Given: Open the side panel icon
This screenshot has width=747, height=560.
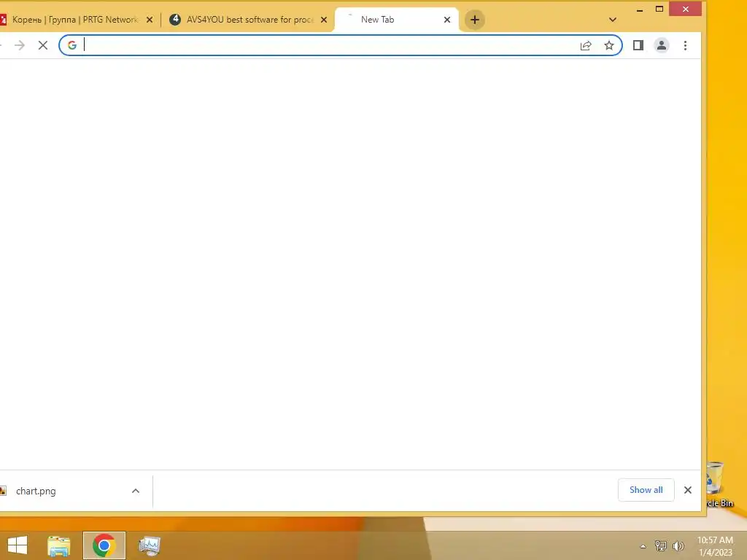Looking at the screenshot, I should pyautogui.click(x=638, y=45).
